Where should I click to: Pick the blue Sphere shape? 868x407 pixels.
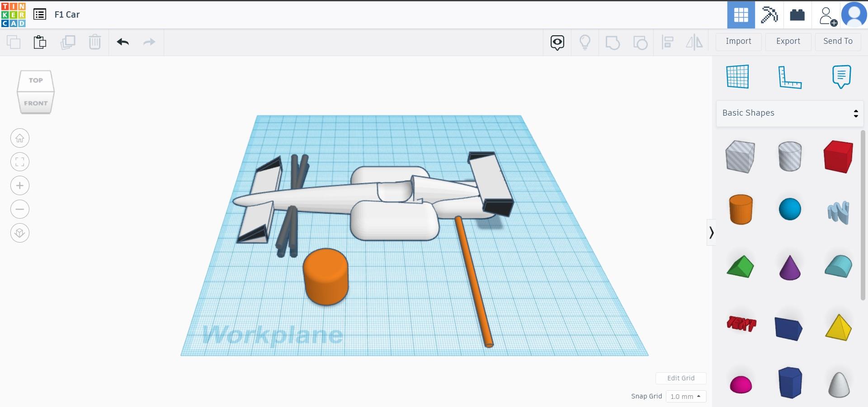coord(790,209)
